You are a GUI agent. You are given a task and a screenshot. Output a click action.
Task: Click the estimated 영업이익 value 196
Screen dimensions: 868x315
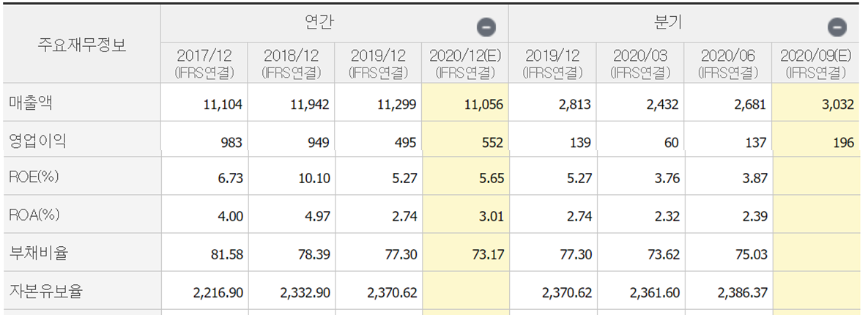pyautogui.click(x=844, y=143)
